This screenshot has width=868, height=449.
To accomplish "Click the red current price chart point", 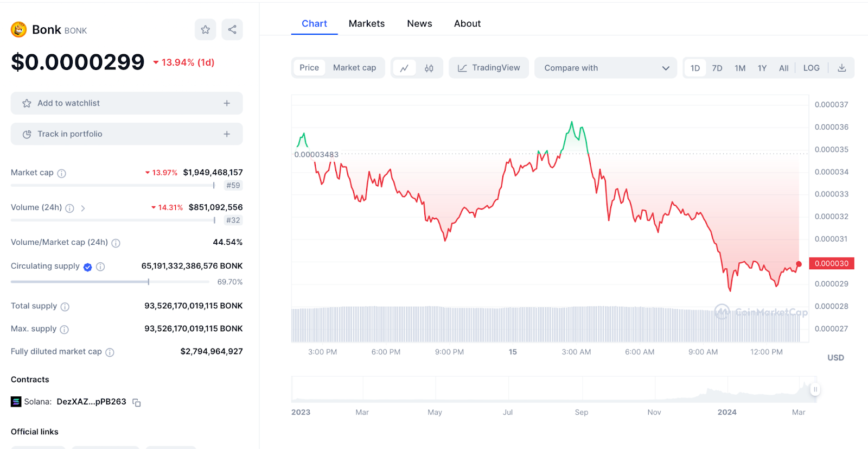I will coord(799,264).
